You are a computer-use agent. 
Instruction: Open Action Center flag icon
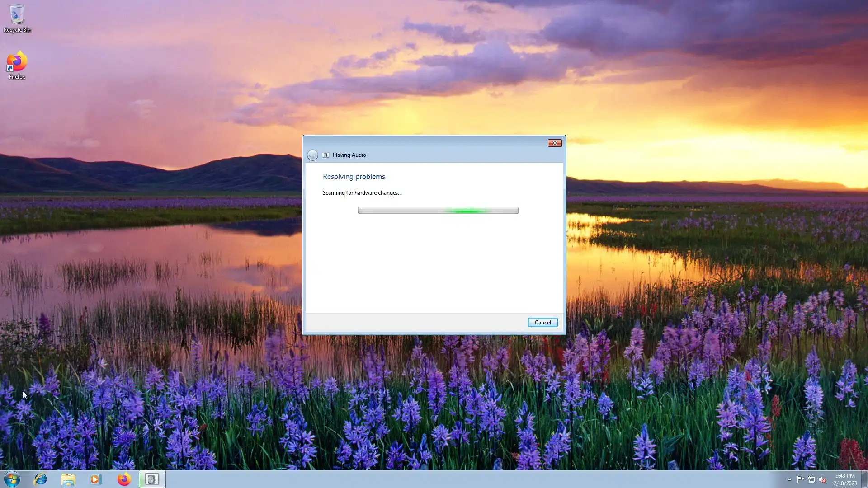800,479
